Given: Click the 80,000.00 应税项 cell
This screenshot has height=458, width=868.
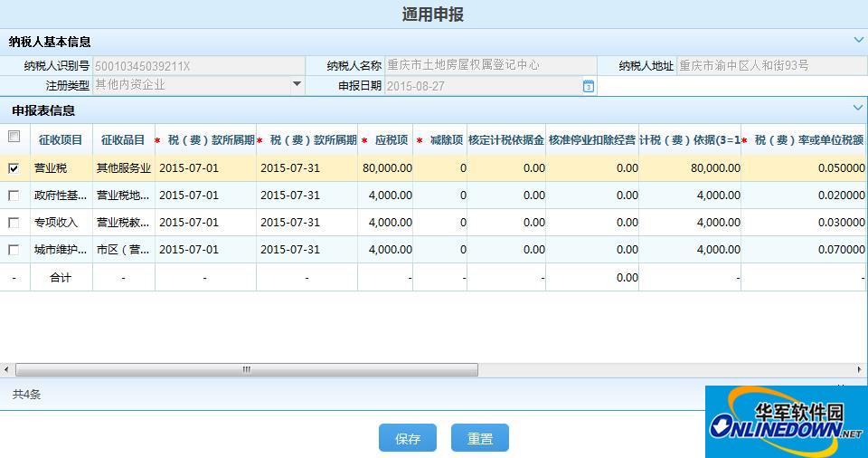Looking at the screenshot, I should (x=385, y=168).
